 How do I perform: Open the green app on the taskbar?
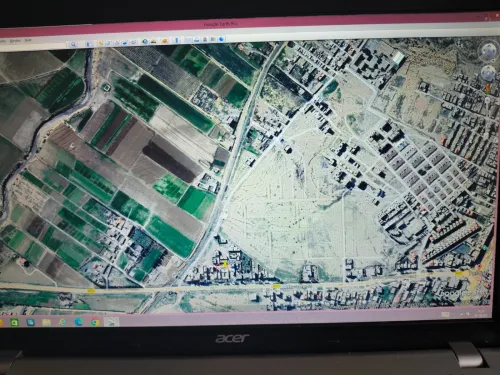click(x=14, y=322)
